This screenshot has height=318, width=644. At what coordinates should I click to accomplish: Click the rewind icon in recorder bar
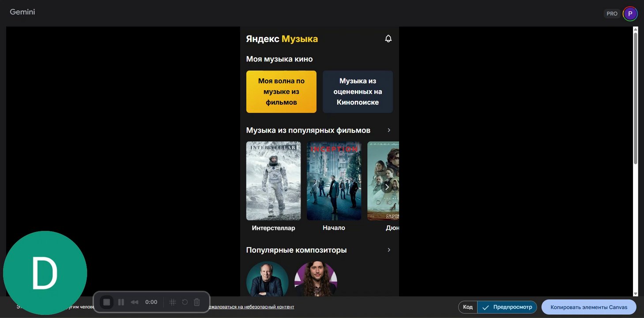coord(135,302)
